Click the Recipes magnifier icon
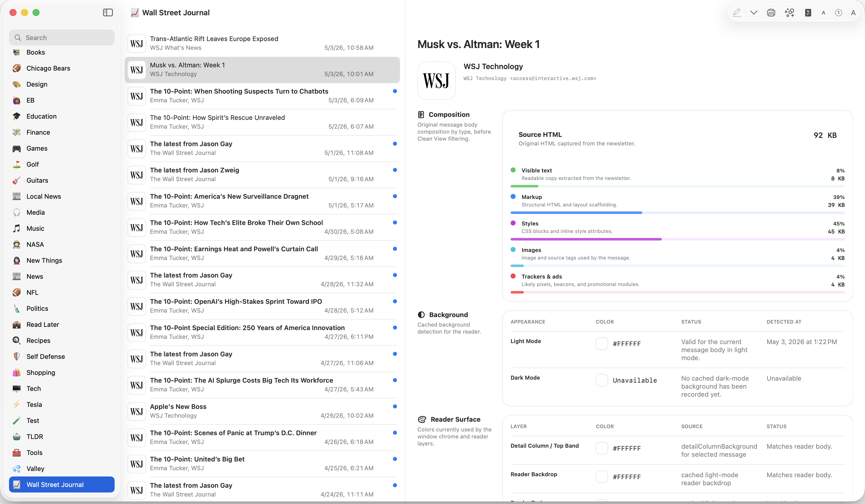 click(17, 340)
